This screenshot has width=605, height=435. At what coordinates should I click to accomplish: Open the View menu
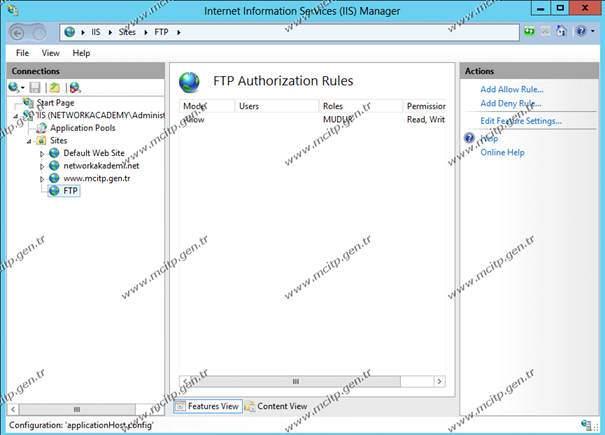point(51,53)
